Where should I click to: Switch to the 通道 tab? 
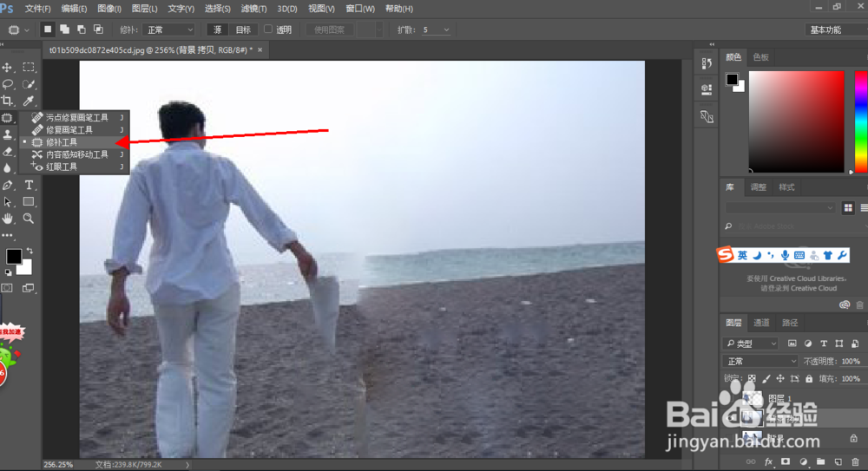[x=761, y=323]
